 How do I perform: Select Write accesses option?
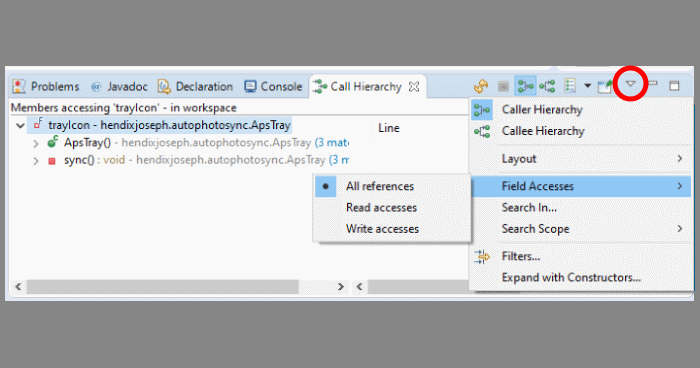(392, 229)
